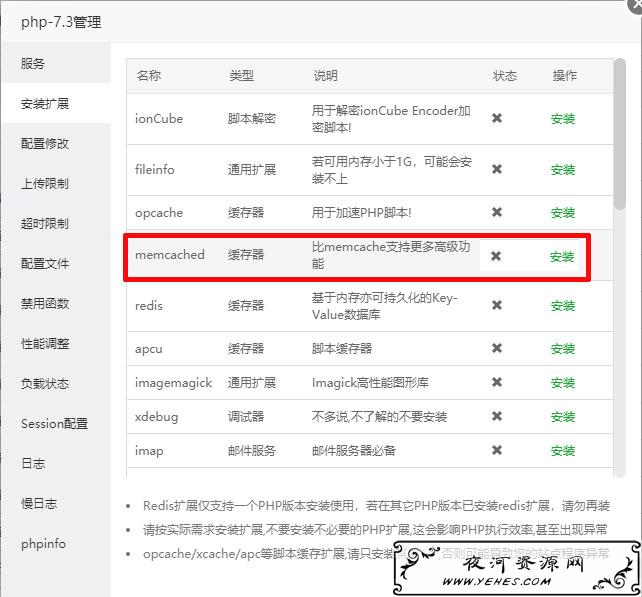Click Imagick高性能图形库 description

pyautogui.click(x=370, y=383)
